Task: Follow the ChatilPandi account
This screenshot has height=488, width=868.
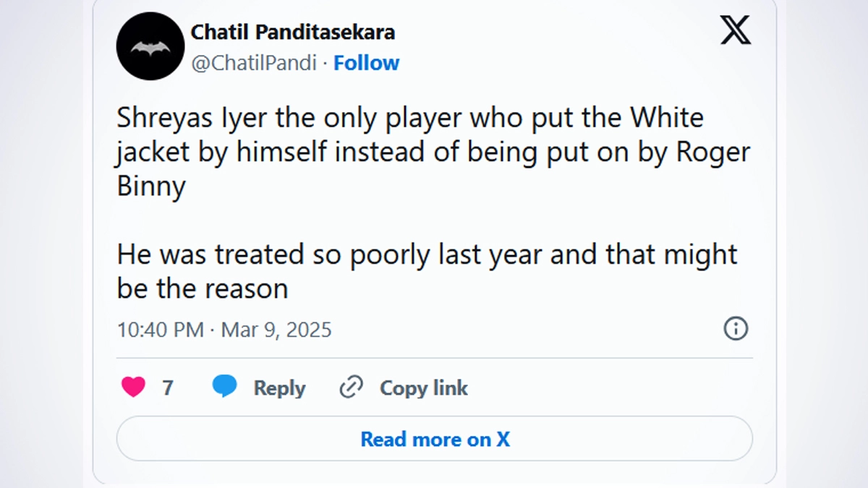Action: 366,64
